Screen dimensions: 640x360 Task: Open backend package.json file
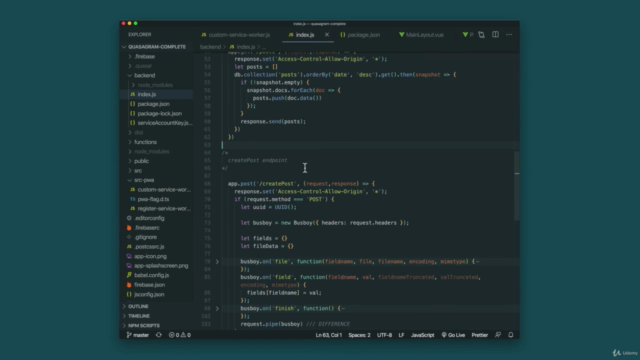153,104
